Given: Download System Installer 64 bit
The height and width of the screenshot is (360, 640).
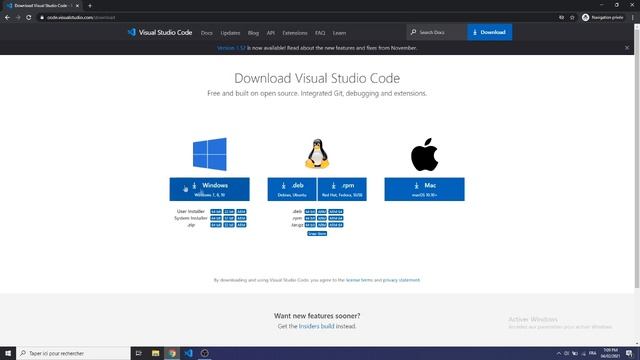Looking at the screenshot, I should point(216,218).
